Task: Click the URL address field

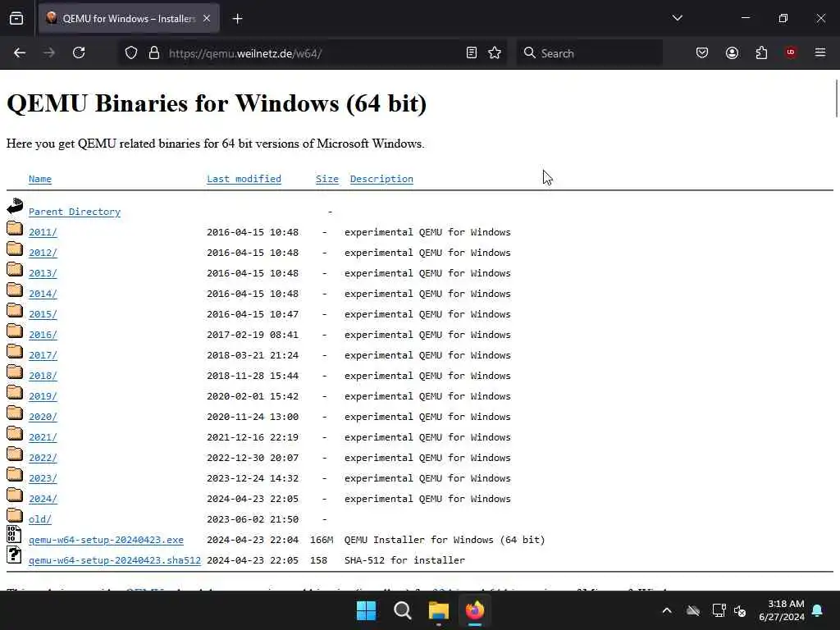Action: coord(313,53)
